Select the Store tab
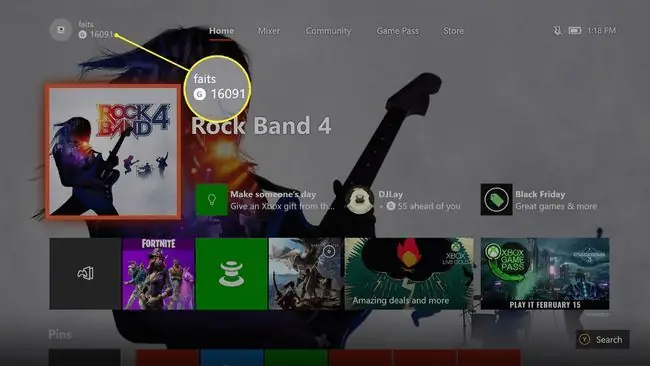 [454, 31]
